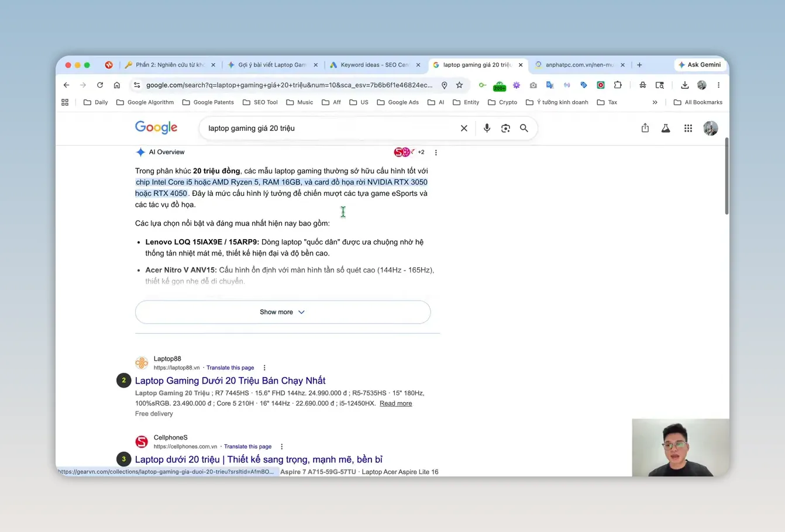Open the Google account avatar

point(711,128)
